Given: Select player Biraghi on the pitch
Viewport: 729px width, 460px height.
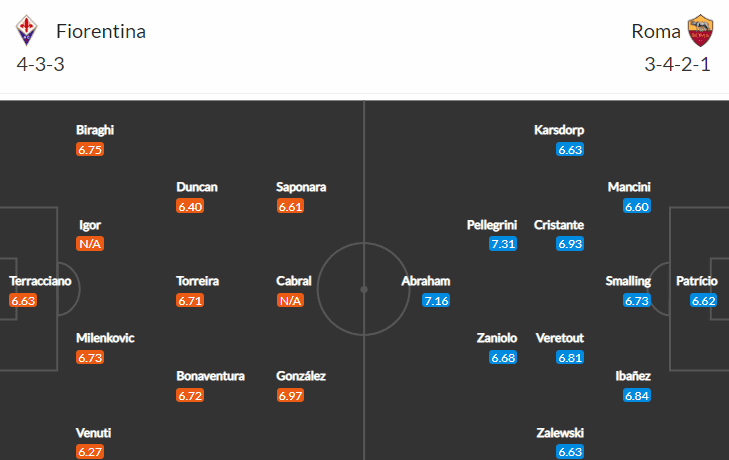Looking at the screenshot, I should [x=95, y=130].
